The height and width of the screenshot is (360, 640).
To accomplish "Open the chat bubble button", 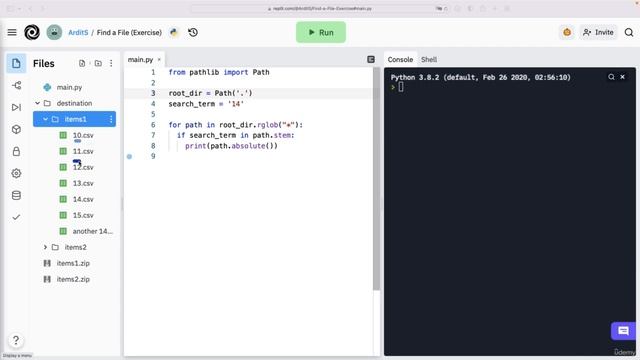I will (x=623, y=331).
